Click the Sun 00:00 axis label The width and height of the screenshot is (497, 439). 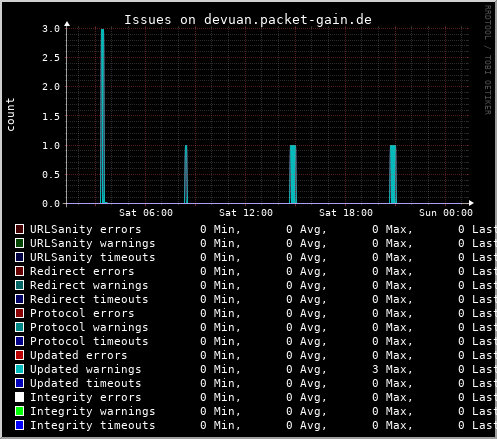coord(446,213)
